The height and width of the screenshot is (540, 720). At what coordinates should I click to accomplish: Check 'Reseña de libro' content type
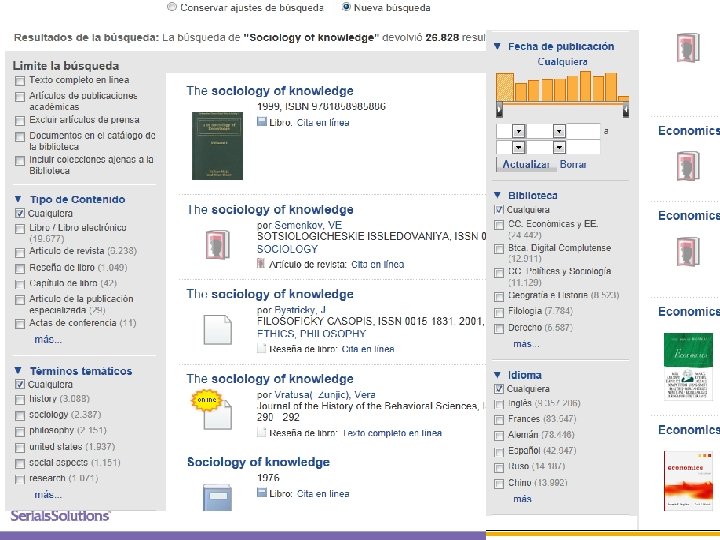20,269
